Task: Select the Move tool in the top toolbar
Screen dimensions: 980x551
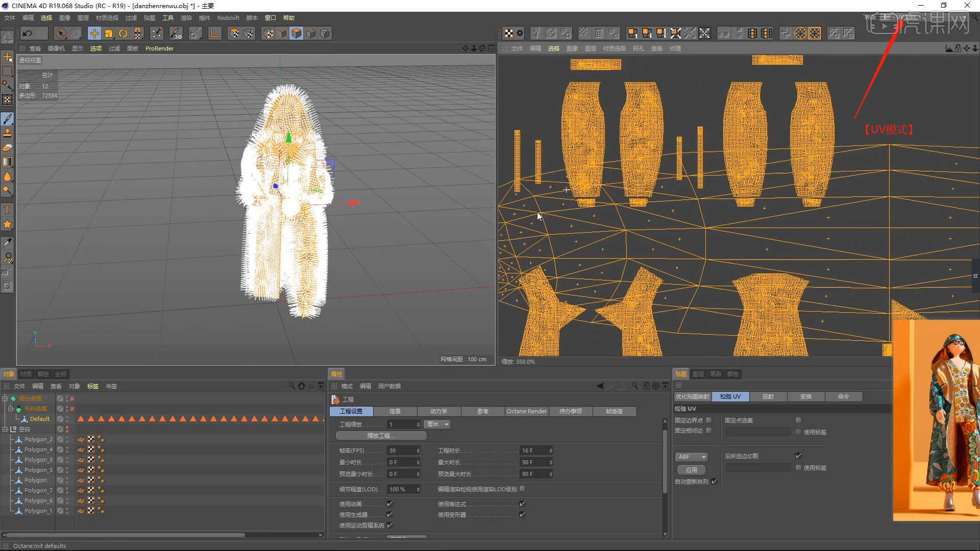Action: tap(94, 33)
